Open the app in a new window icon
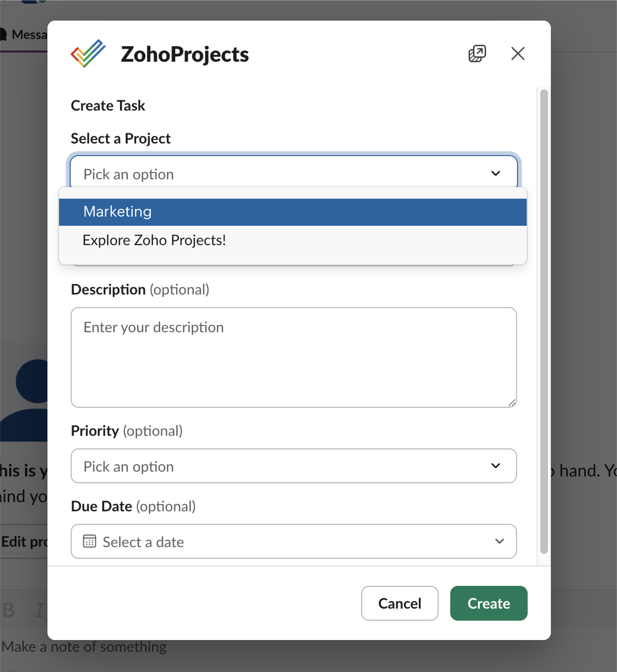Viewport: 617px width, 672px height. tap(477, 53)
